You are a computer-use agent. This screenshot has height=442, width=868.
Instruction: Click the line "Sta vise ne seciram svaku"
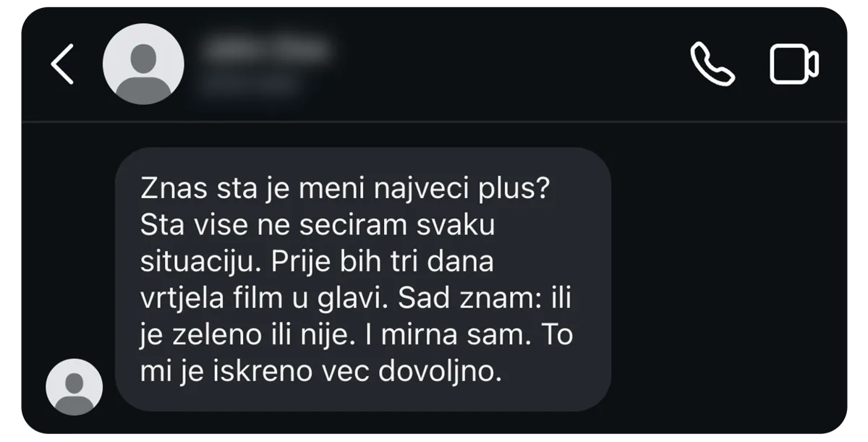click(x=318, y=225)
